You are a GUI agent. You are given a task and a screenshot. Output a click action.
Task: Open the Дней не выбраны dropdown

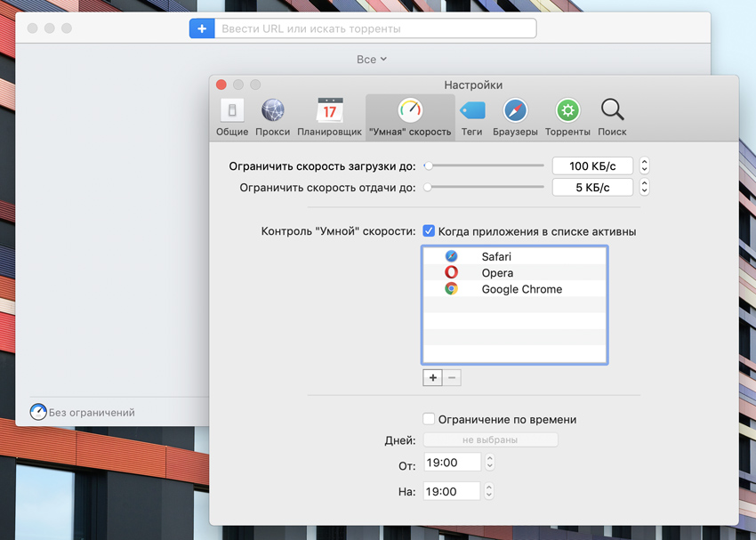tap(490, 439)
